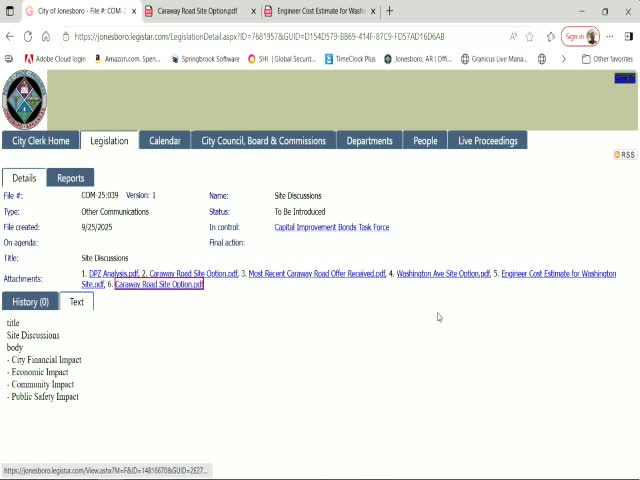This screenshot has width=640, height=480.
Task: Toggle the browser sidebar icon
Action: click(x=629, y=37)
